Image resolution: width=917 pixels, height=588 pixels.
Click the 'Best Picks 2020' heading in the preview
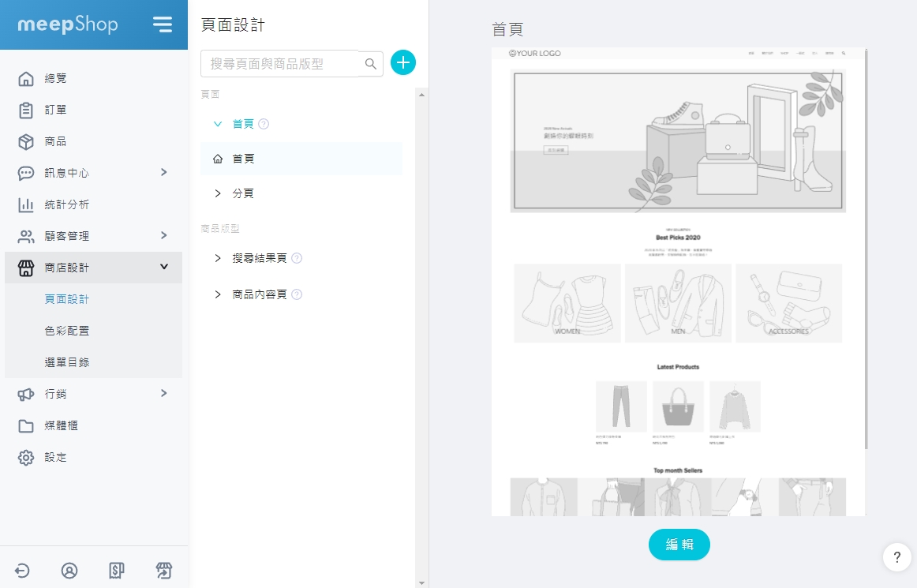(678, 238)
